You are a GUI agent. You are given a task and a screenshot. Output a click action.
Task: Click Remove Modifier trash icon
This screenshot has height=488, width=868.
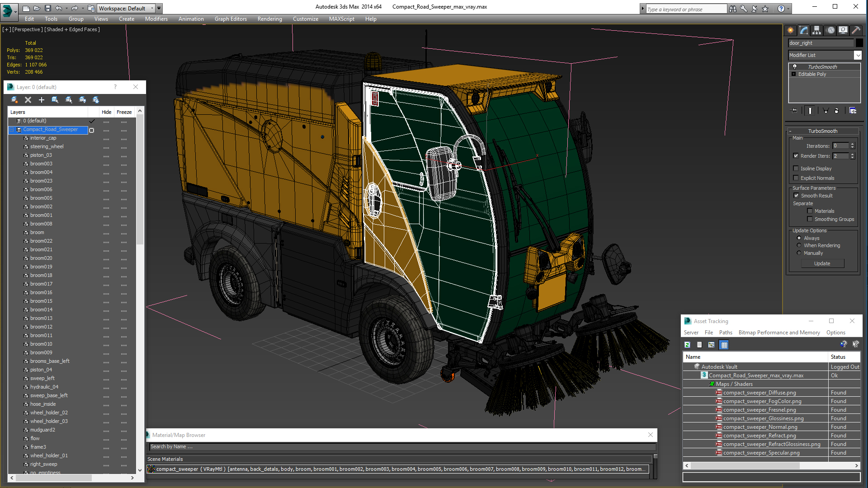pyautogui.click(x=836, y=111)
